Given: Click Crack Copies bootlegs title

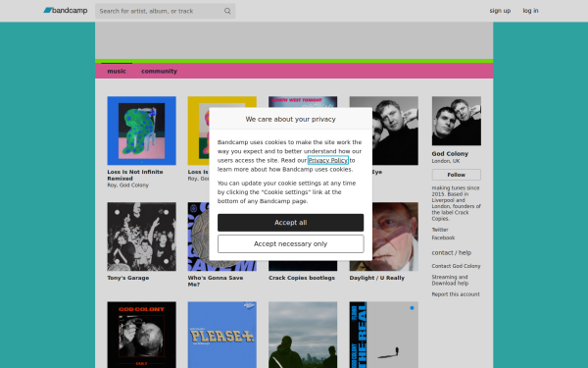Looking at the screenshot, I should tap(302, 278).
